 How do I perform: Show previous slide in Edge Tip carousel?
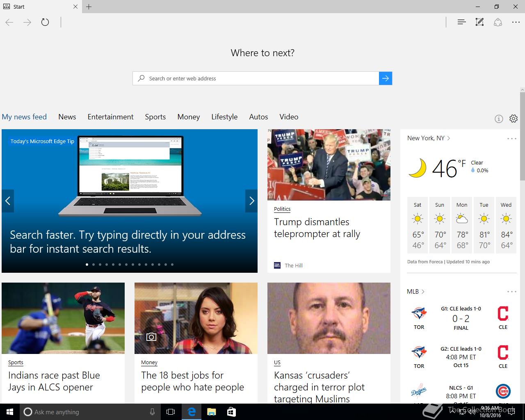[x=8, y=201]
